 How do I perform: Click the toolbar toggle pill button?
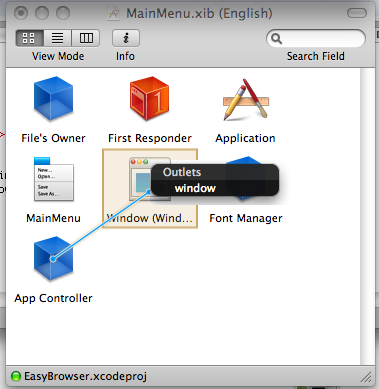[x=357, y=13]
